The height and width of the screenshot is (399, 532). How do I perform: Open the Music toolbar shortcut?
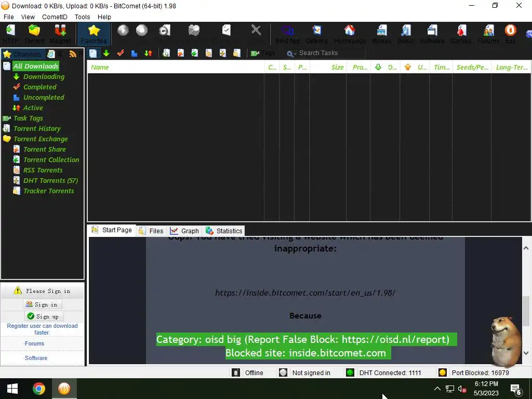(x=405, y=34)
